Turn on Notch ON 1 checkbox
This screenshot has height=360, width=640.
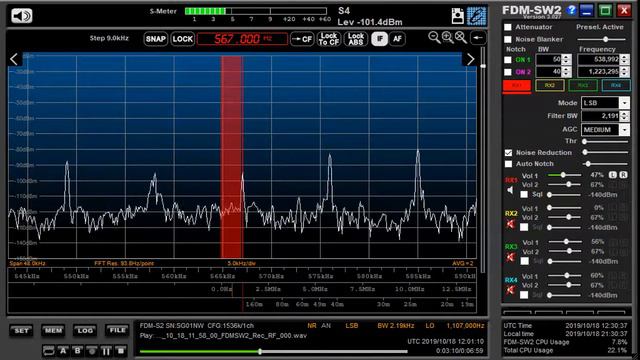click(x=508, y=60)
